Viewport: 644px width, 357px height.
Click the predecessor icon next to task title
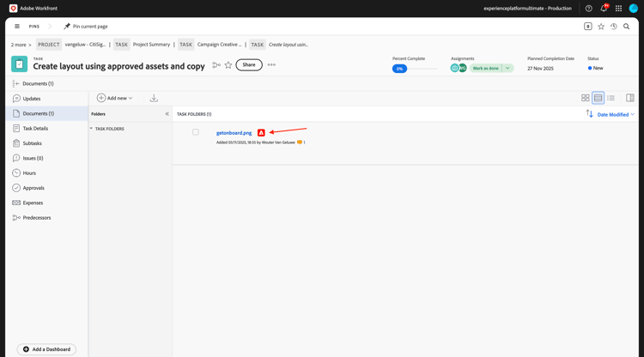[216, 65]
